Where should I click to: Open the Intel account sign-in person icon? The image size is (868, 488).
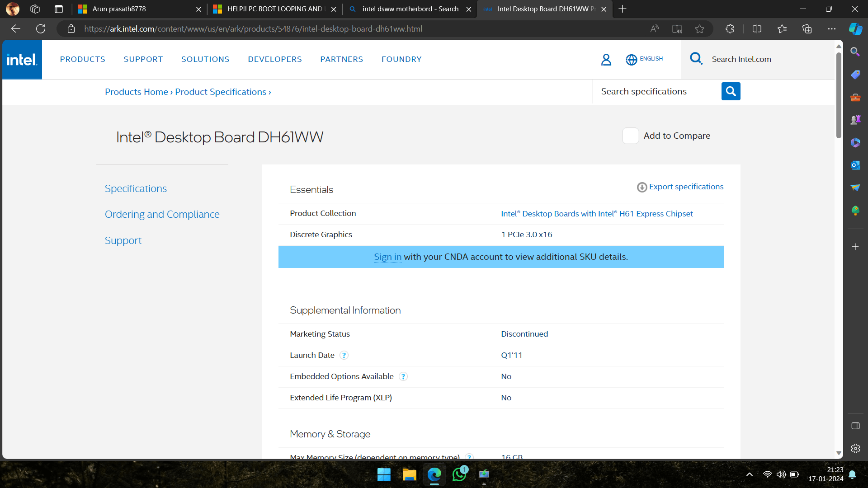coord(606,60)
